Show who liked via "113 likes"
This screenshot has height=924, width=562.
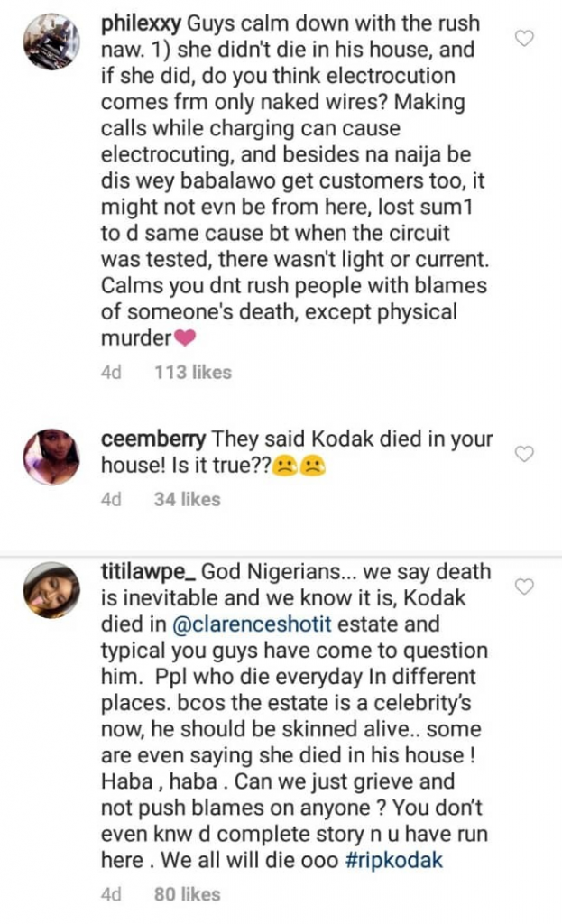(193, 372)
